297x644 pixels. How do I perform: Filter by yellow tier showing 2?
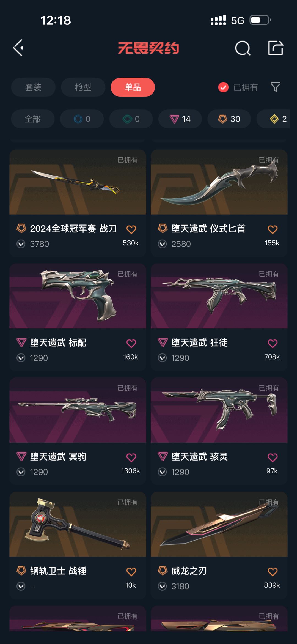(x=275, y=119)
